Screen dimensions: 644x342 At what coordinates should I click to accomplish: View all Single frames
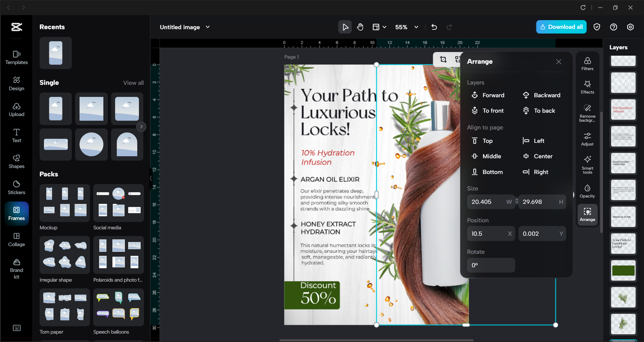pyautogui.click(x=133, y=82)
